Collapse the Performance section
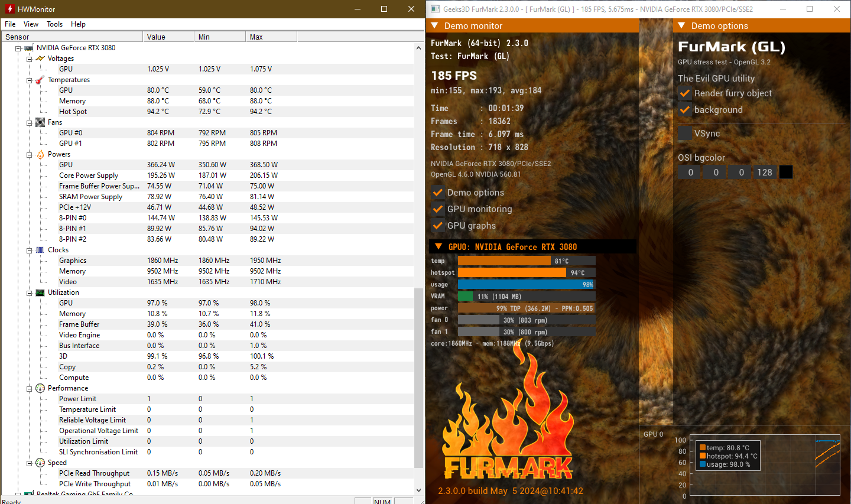 pos(29,388)
